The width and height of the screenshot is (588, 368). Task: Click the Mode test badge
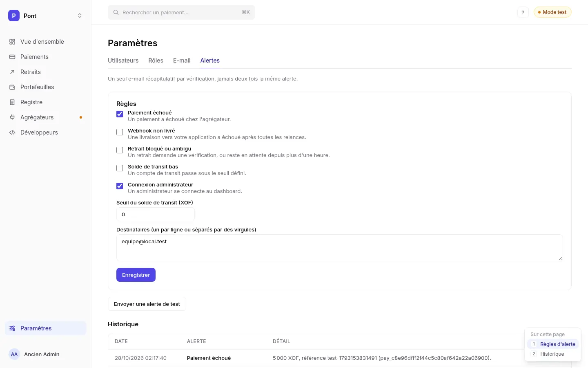pyautogui.click(x=552, y=12)
